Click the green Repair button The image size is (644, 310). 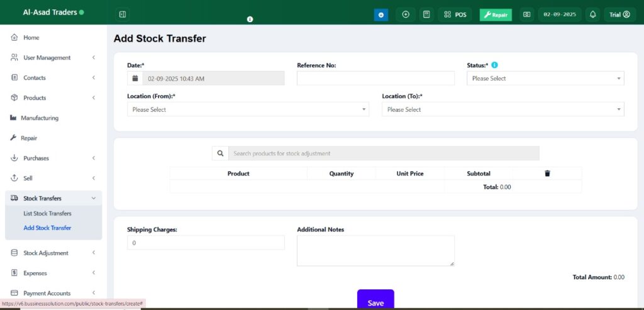click(496, 14)
